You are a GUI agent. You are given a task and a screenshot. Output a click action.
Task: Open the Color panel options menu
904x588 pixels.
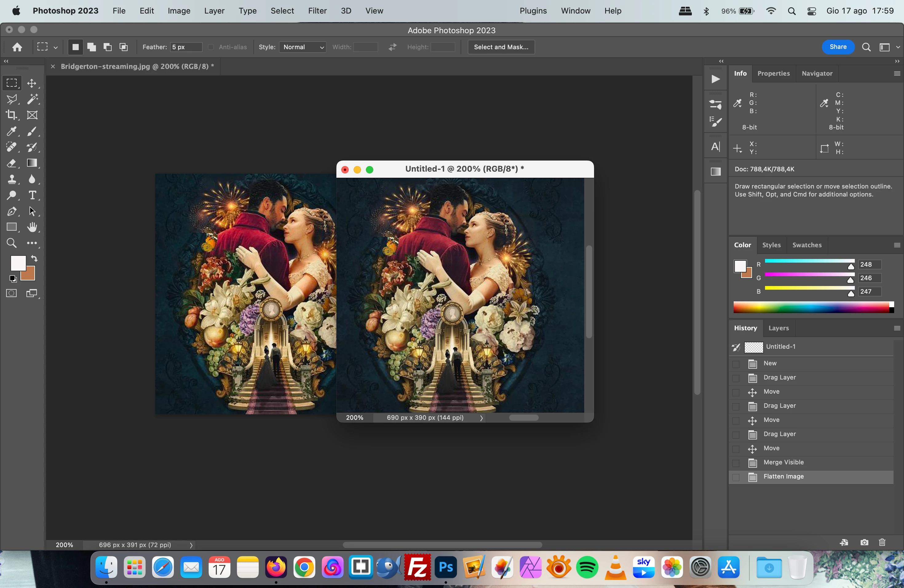[x=897, y=245]
